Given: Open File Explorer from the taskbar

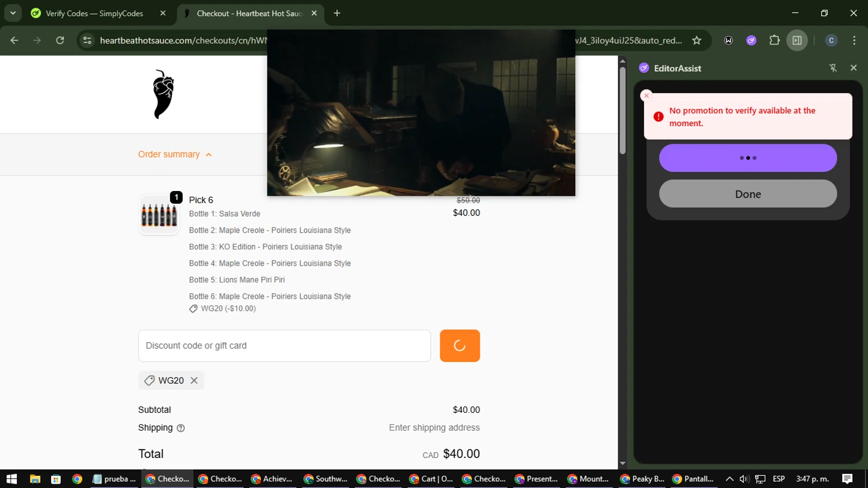Looking at the screenshot, I should click(x=35, y=479).
